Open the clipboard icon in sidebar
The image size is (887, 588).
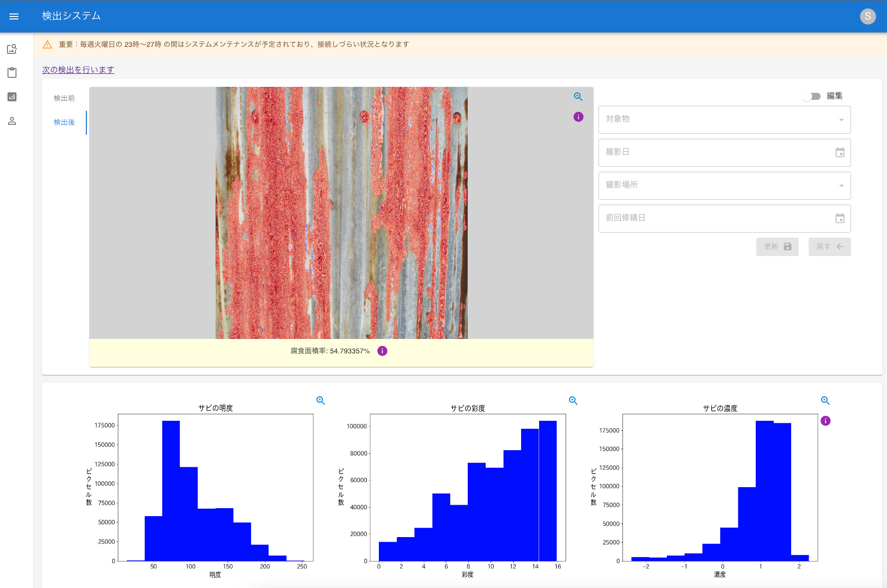point(12,73)
